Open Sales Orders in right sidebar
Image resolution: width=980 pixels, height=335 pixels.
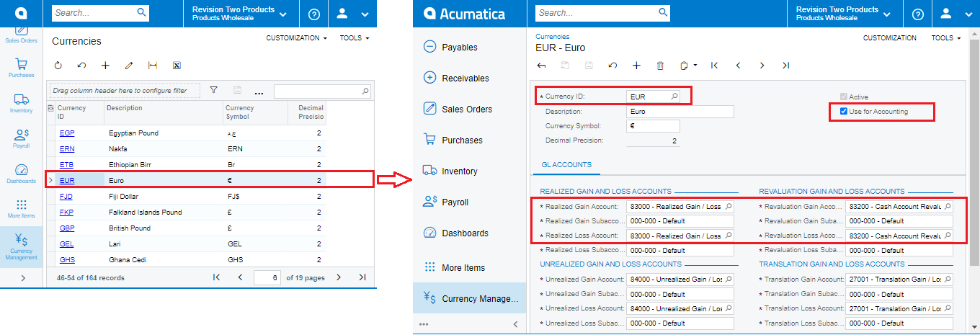pyautogui.click(x=467, y=109)
